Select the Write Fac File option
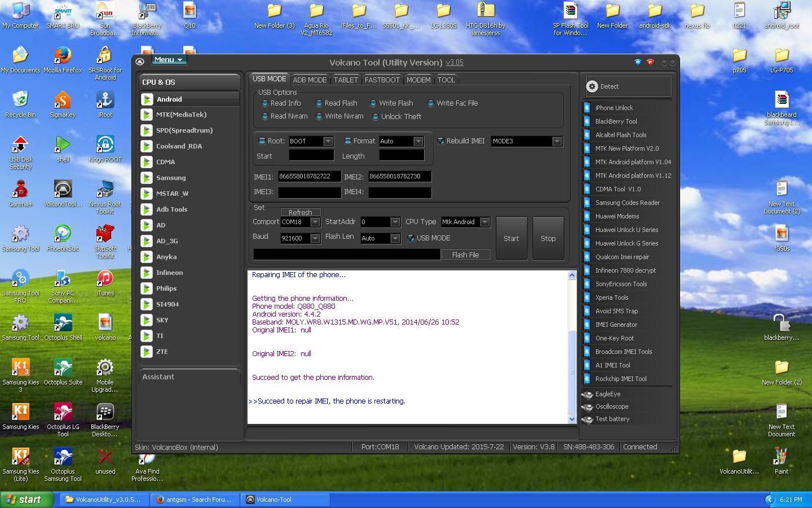This screenshot has height=508, width=812. point(431,103)
